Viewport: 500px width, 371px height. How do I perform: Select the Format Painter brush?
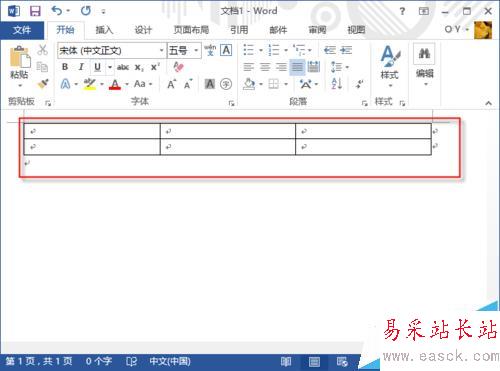pyautogui.click(x=43, y=83)
